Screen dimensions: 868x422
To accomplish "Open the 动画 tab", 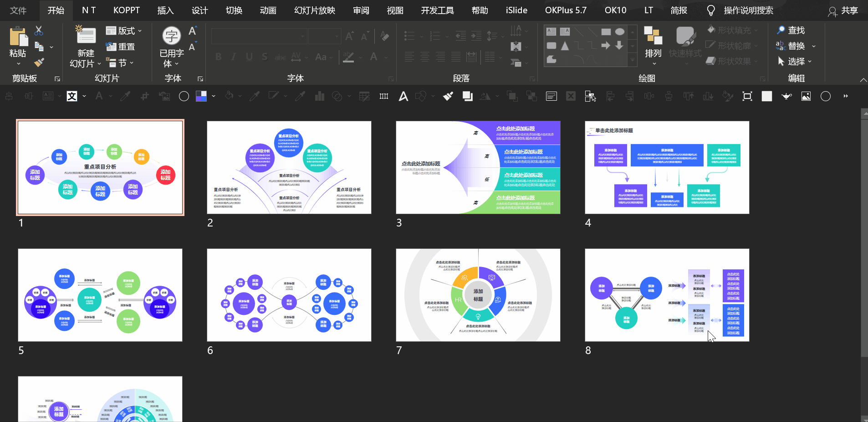I will (268, 10).
